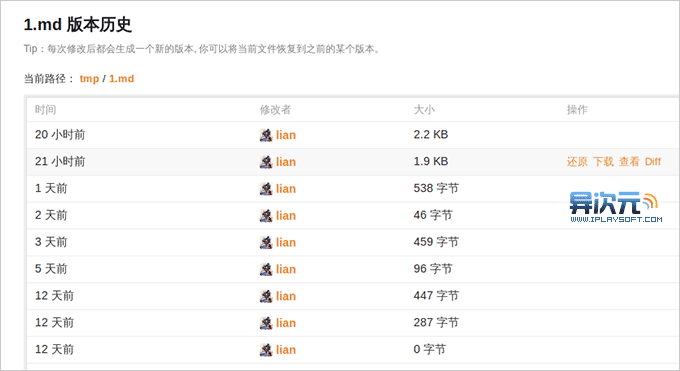Restore the 21 小时前 version with 还原
680x371 pixels.
(577, 161)
